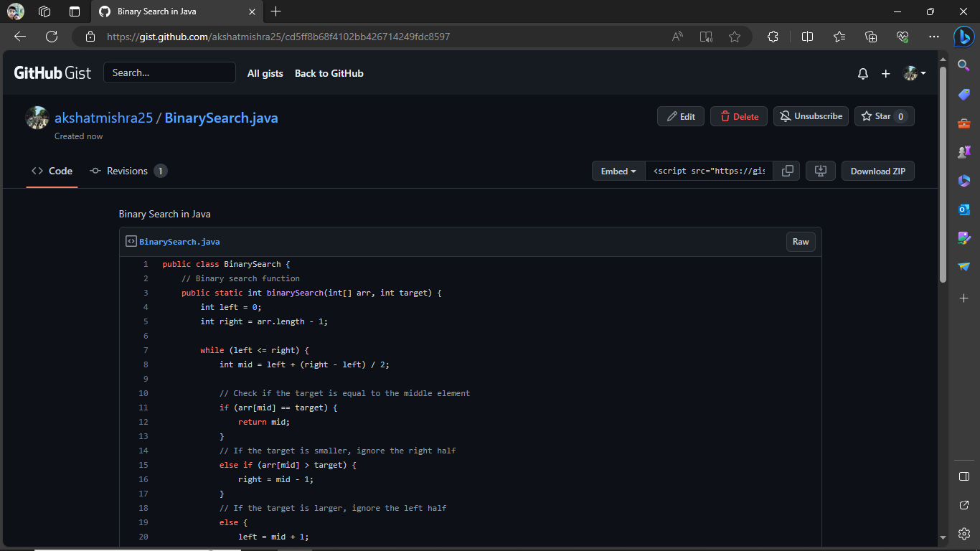This screenshot has height=551, width=980.
Task: View the Raw file
Action: [801, 242]
